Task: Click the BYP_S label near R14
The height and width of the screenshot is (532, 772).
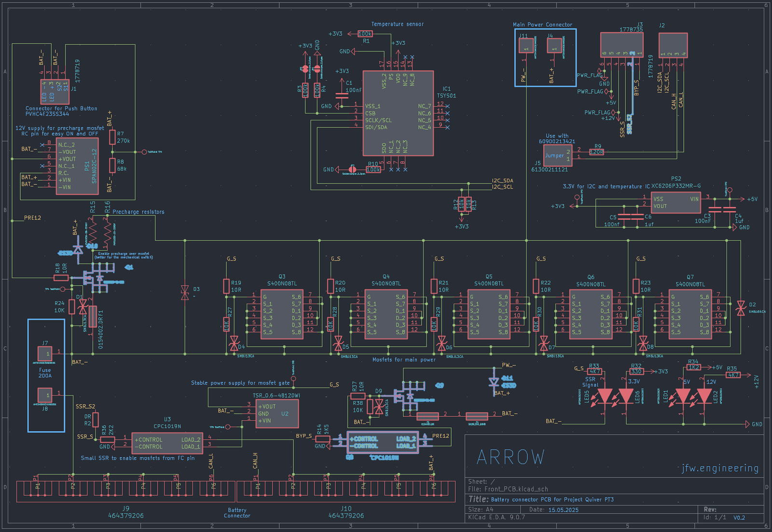Action: tap(304, 436)
